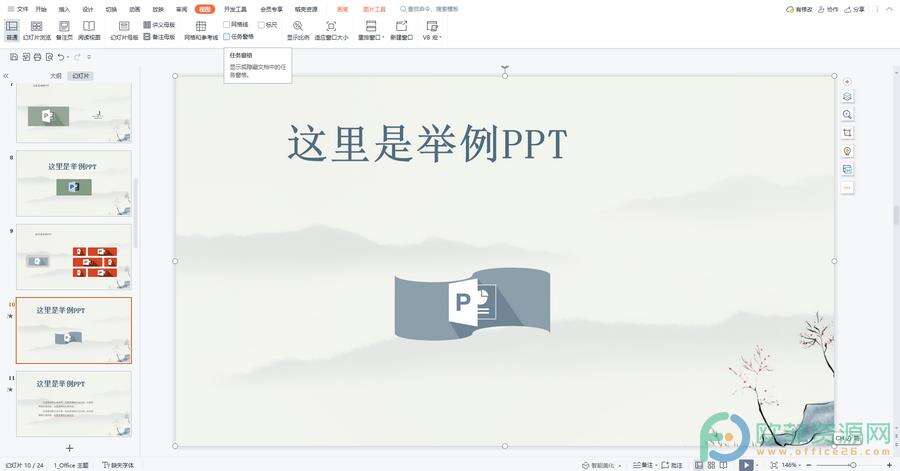Open the Notes Master (备注母版)
This screenshot has width=900, height=471.
(159, 37)
